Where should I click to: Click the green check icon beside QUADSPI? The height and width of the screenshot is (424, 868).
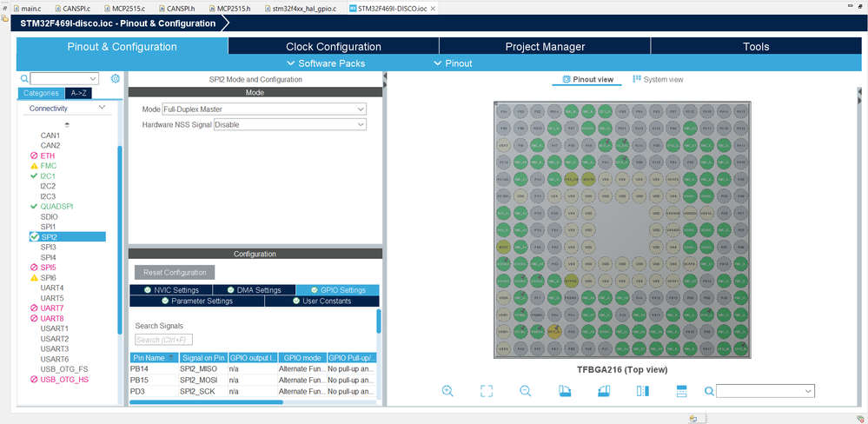(x=35, y=206)
